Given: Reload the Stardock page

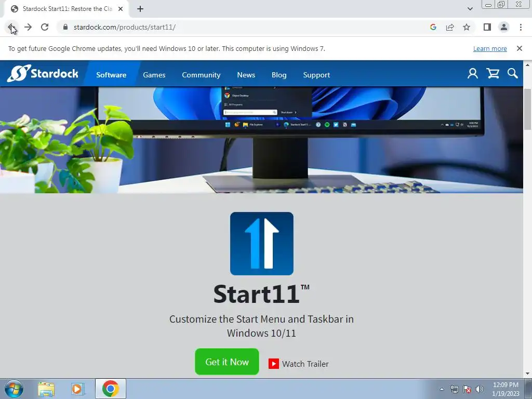Looking at the screenshot, I should [45, 27].
